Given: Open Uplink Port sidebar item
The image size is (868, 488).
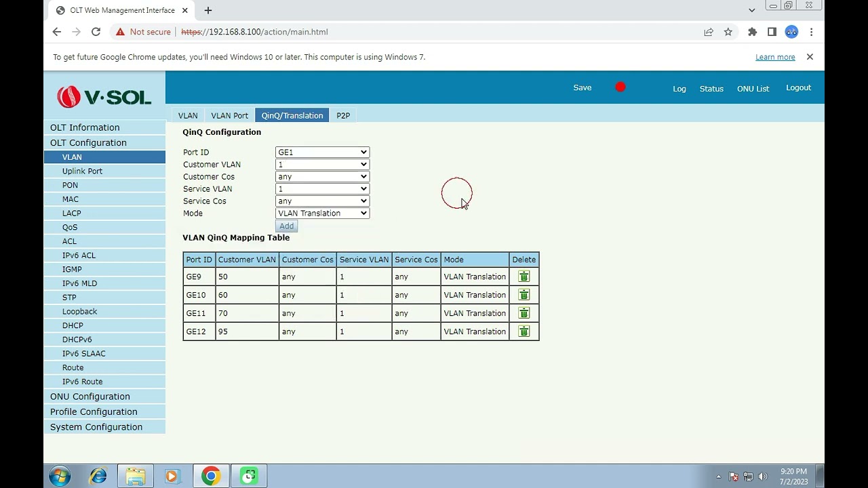Looking at the screenshot, I should (x=104, y=171).
